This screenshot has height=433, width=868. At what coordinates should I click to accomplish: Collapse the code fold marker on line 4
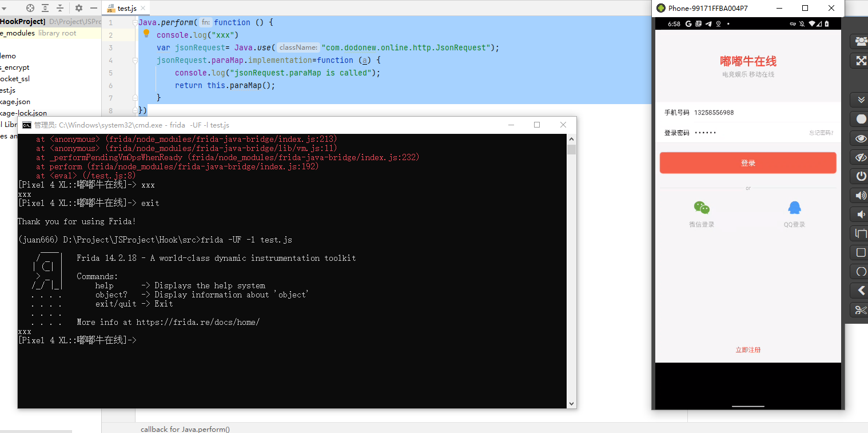click(135, 60)
